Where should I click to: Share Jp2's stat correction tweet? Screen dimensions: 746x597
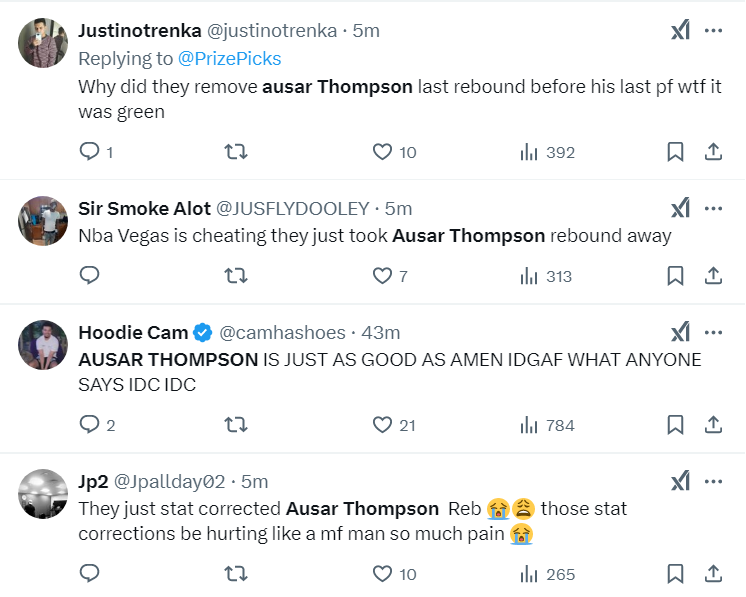[713, 574]
